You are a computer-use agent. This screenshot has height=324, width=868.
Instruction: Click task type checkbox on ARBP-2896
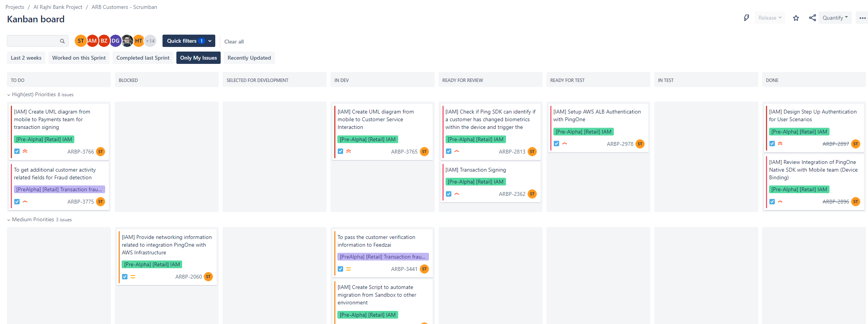(x=772, y=202)
